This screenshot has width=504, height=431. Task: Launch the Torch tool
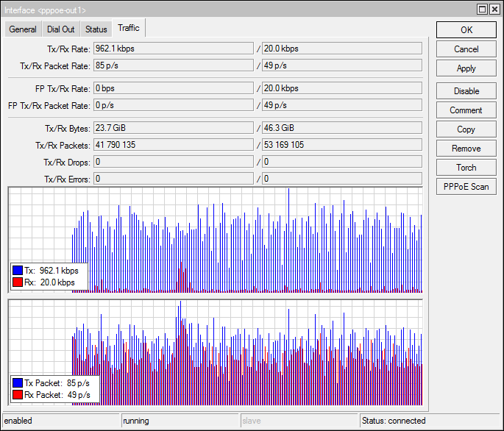click(x=466, y=168)
